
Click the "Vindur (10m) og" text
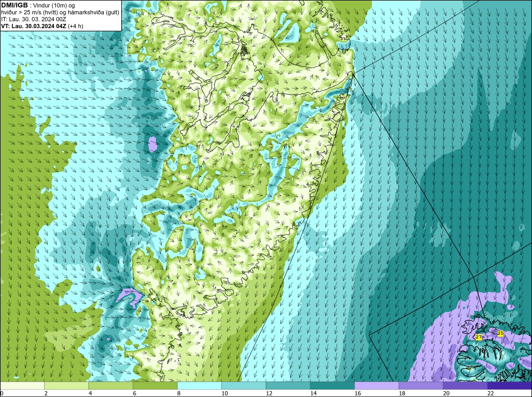pos(55,5)
